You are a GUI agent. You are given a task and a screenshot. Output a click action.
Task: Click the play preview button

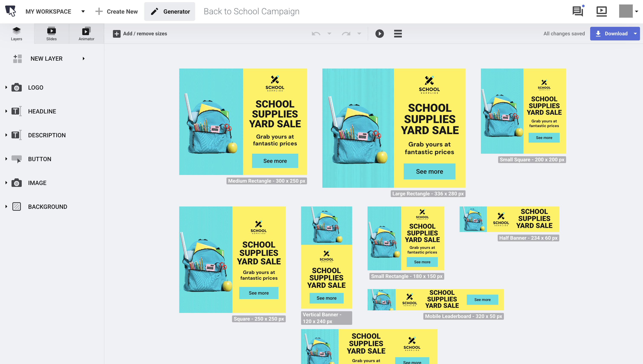pos(379,33)
